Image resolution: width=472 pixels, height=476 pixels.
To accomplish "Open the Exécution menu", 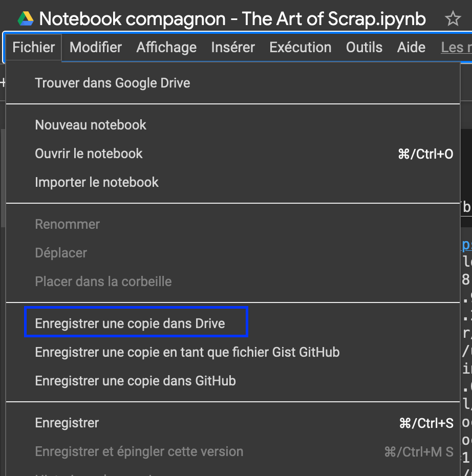I will [300, 47].
